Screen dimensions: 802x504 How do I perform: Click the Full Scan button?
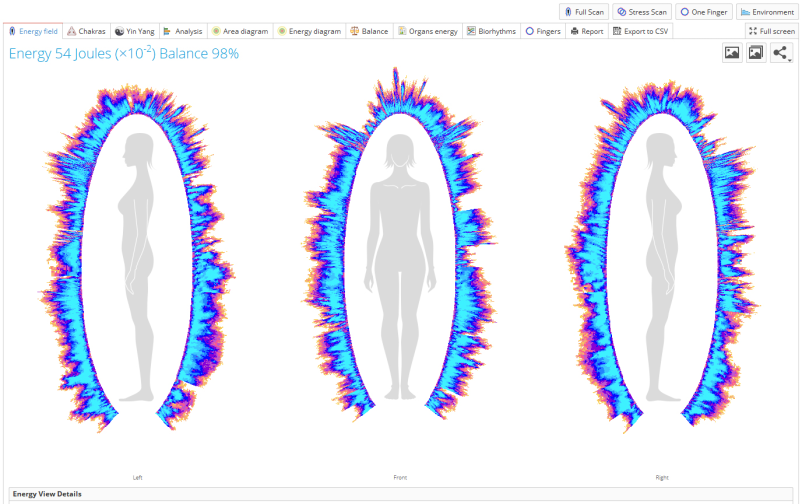583,11
